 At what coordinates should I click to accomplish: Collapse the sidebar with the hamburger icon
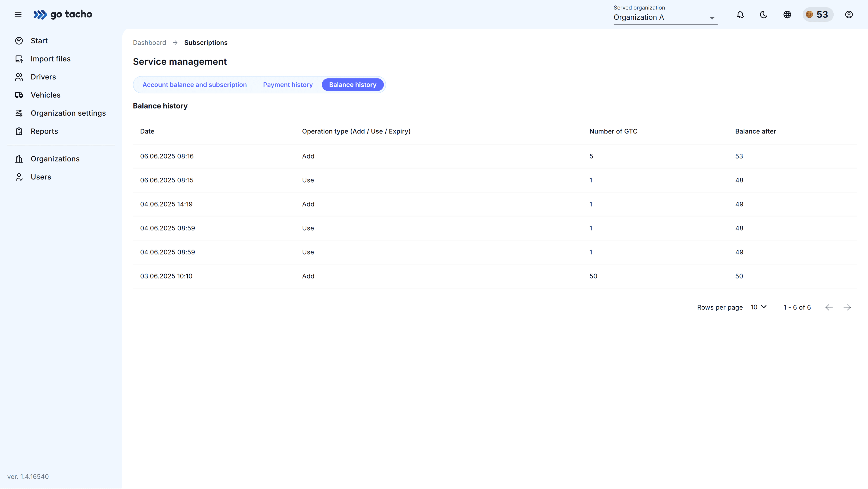pos(18,14)
